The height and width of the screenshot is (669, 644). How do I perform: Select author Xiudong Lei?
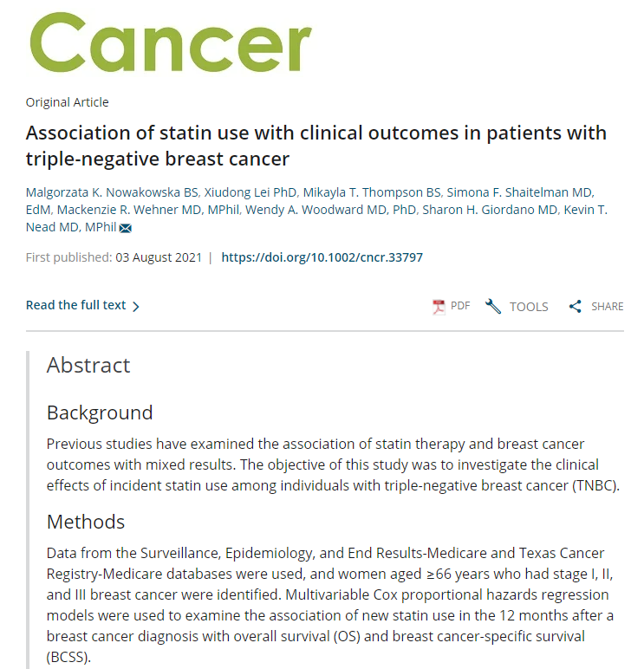tap(250, 192)
